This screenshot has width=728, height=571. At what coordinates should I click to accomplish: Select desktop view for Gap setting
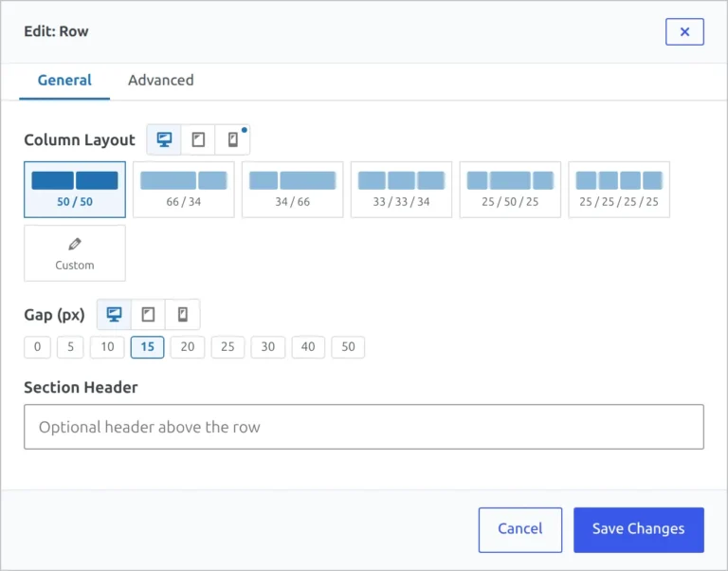(x=114, y=315)
